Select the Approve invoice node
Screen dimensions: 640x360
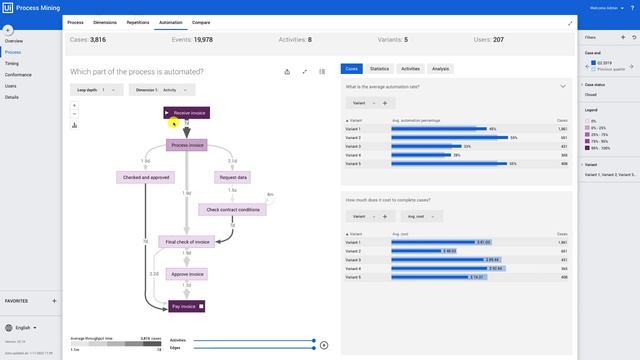pos(187,274)
